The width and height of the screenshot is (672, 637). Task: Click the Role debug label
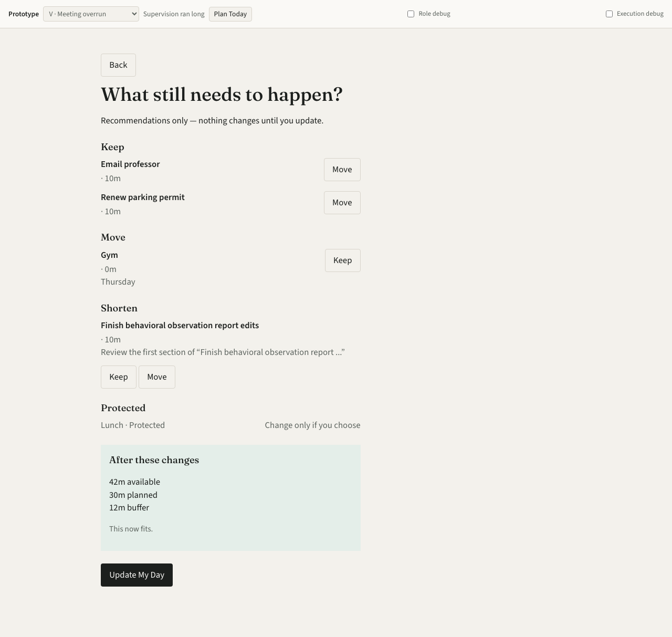point(434,14)
